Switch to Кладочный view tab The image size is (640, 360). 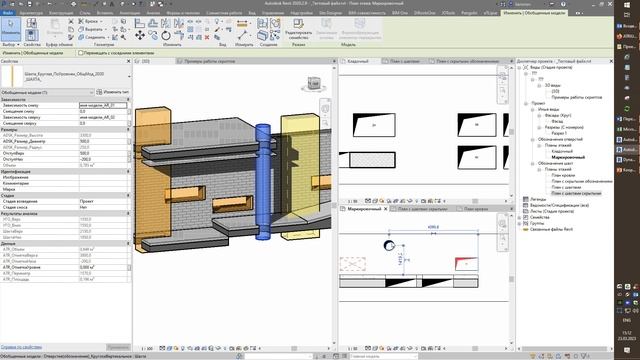click(x=358, y=61)
